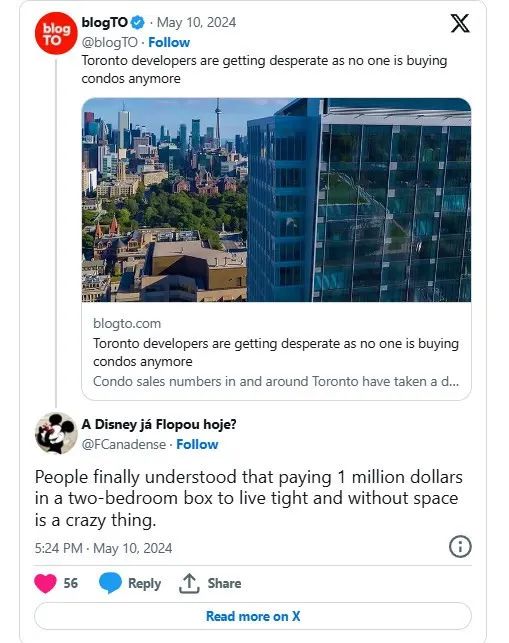Click the 5:24 PM timestamp
509x643 pixels.
click(59, 548)
